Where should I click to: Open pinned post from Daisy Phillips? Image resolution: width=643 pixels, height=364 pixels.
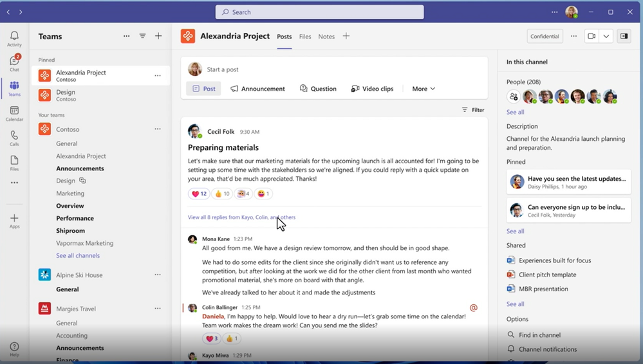(569, 182)
